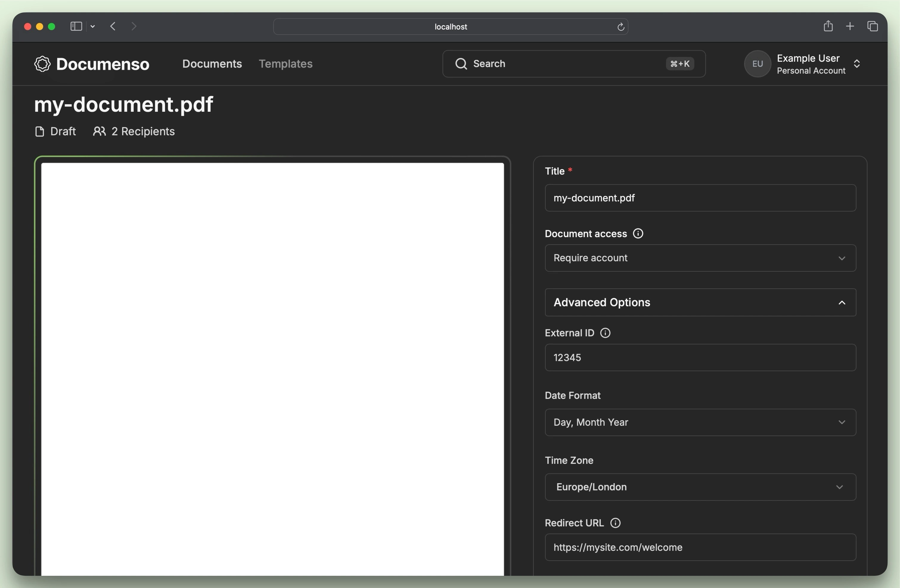This screenshot has height=588, width=900.
Task: Go to the Templates nav item
Action: [285, 64]
